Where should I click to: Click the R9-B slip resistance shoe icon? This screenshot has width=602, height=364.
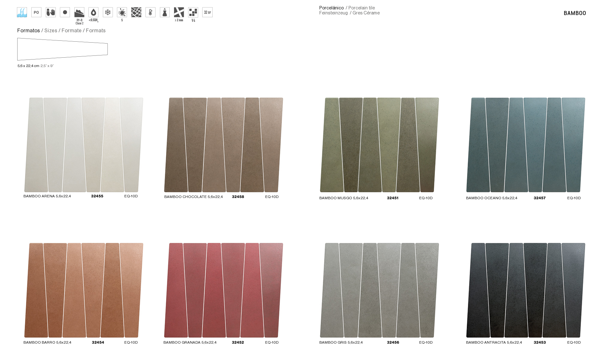[79, 12]
